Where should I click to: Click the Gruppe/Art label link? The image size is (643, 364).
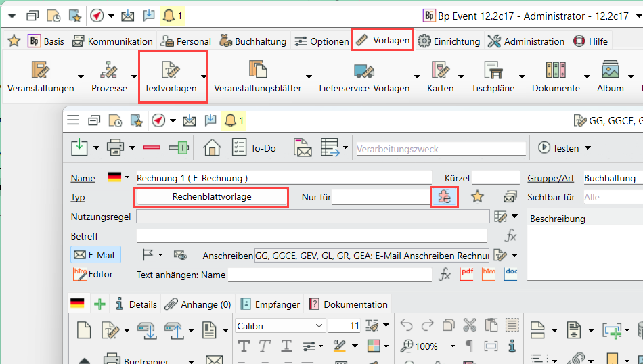[550, 178]
